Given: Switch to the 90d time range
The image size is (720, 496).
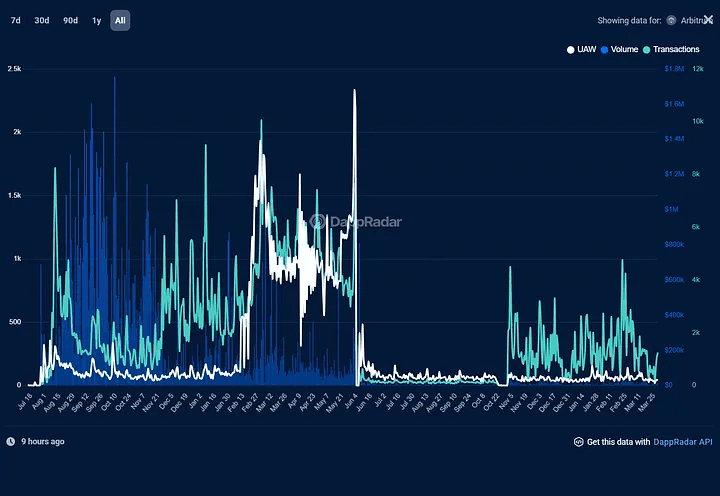Looking at the screenshot, I should coord(70,21).
